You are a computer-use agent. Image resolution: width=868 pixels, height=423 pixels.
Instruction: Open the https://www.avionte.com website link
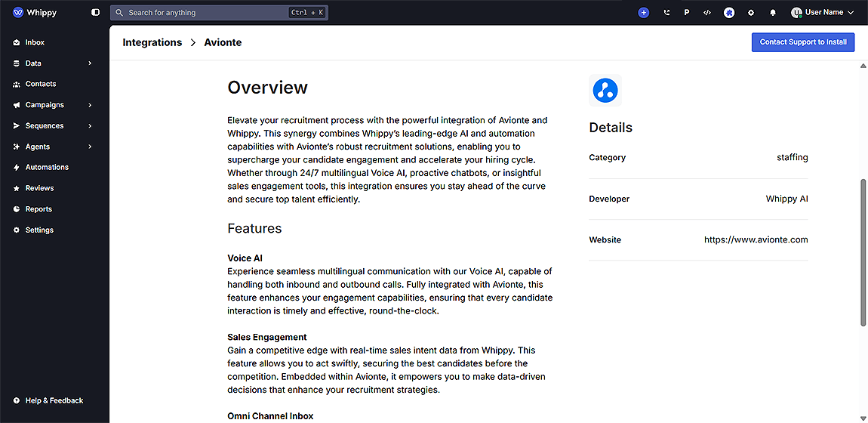[x=756, y=239]
